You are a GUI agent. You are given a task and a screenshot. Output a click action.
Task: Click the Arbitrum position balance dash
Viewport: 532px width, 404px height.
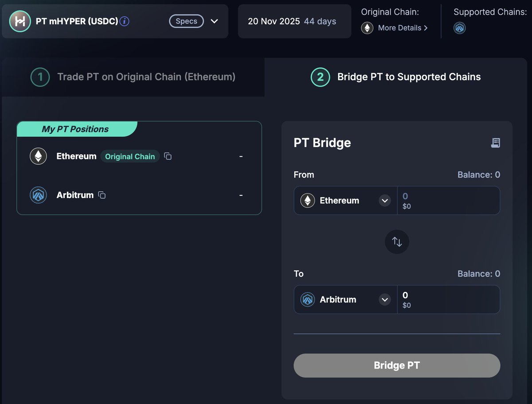pos(241,195)
